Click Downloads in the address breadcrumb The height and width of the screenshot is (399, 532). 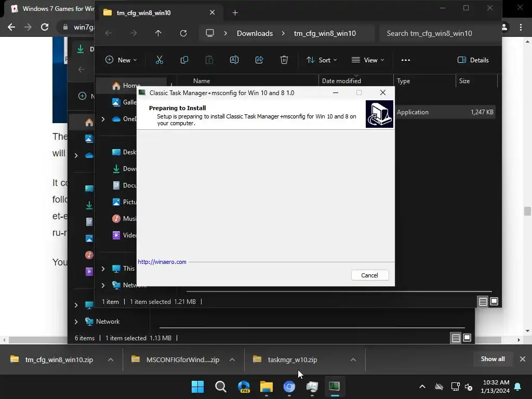pyautogui.click(x=255, y=33)
